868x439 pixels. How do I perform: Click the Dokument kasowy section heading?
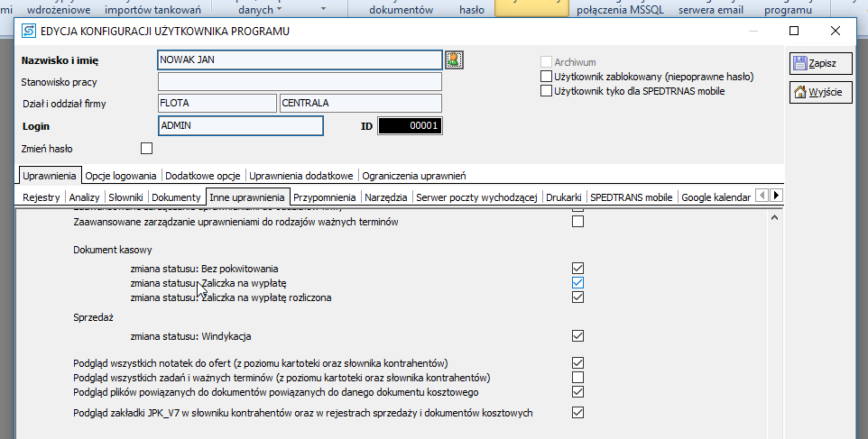click(x=113, y=250)
